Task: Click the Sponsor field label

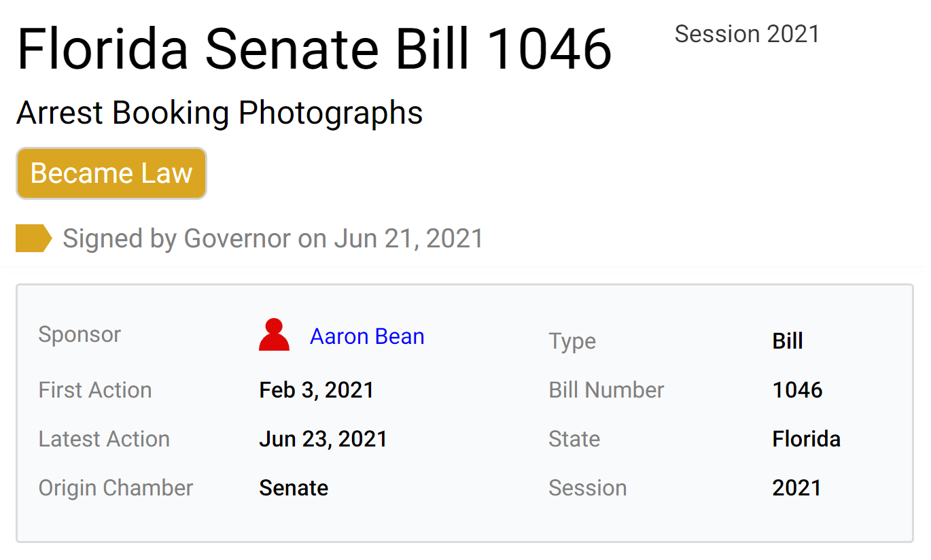Action: click(x=80, y=334)
